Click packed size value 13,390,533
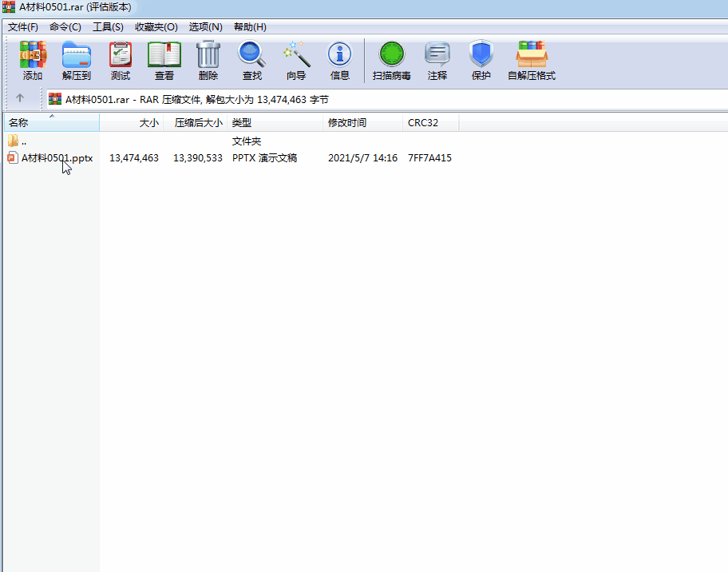Screen dimensions: 728x572 tap(198, 158)
